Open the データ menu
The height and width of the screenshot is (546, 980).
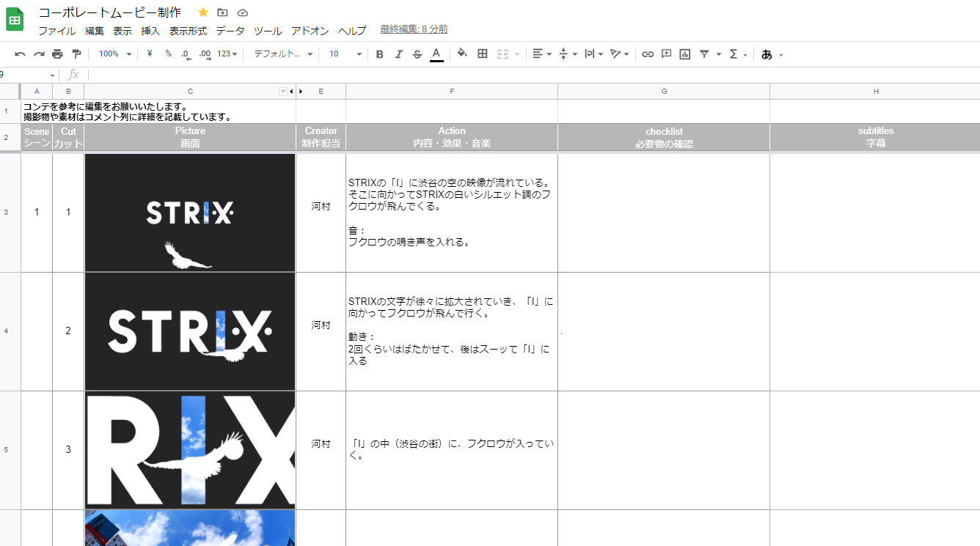(x=230, y=31)
